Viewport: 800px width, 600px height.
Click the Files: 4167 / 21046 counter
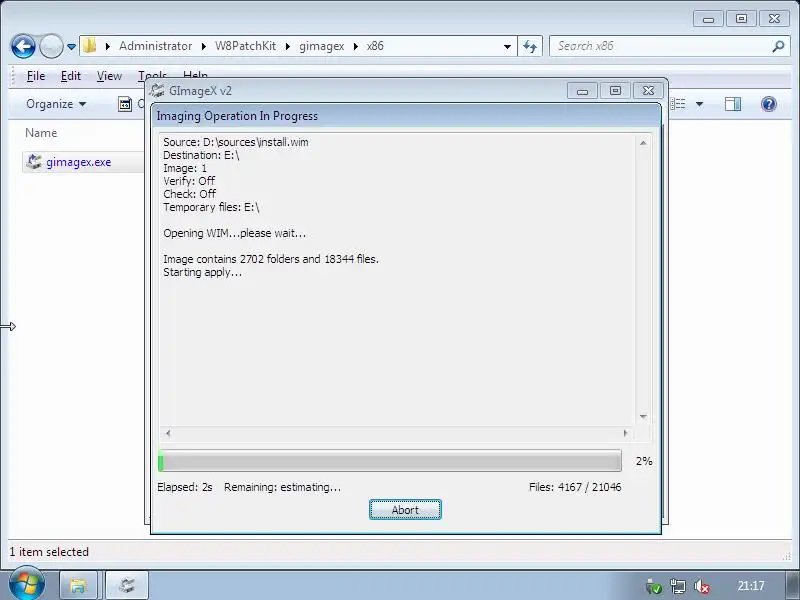575,487
